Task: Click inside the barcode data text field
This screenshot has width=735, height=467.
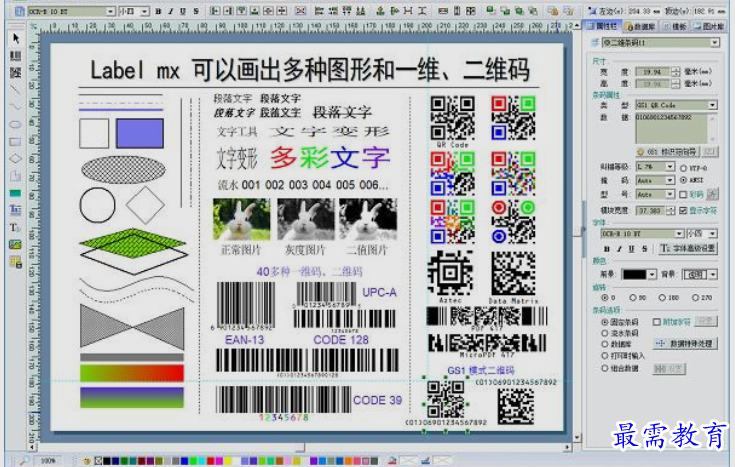Action: [671, 128]
